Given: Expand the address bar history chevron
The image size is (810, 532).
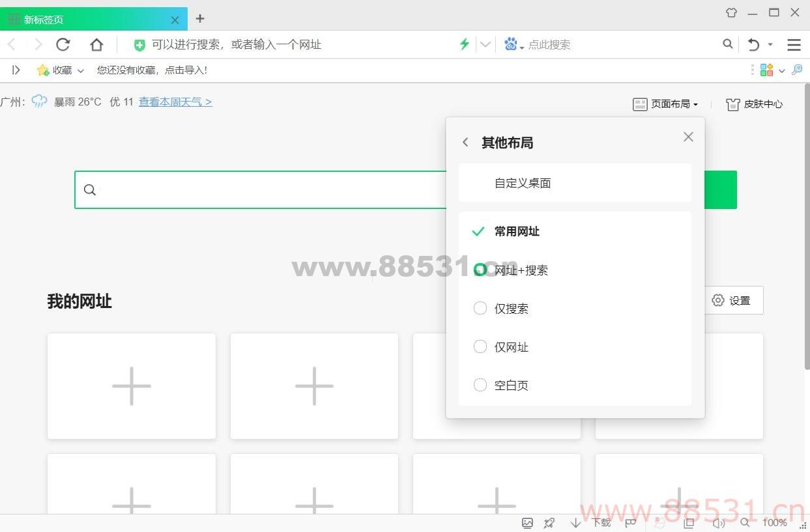Looking at the screenshot, I should tap(485, 44).
